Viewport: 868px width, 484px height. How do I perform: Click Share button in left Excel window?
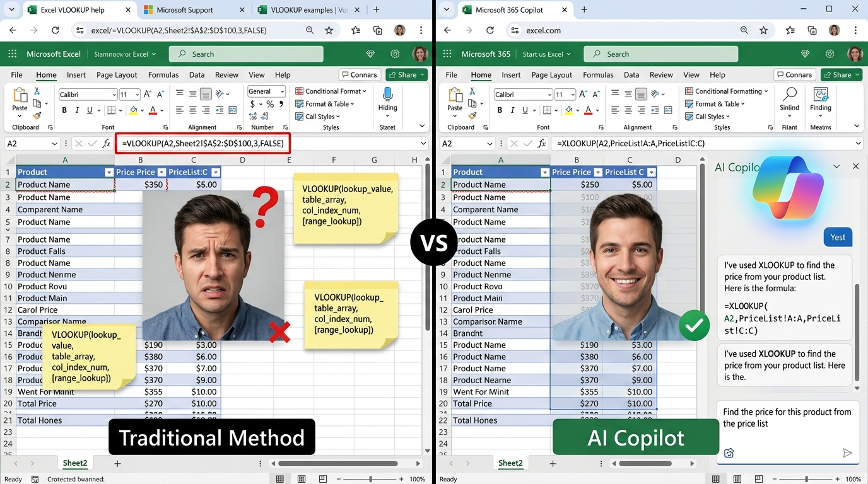point(406,75)
